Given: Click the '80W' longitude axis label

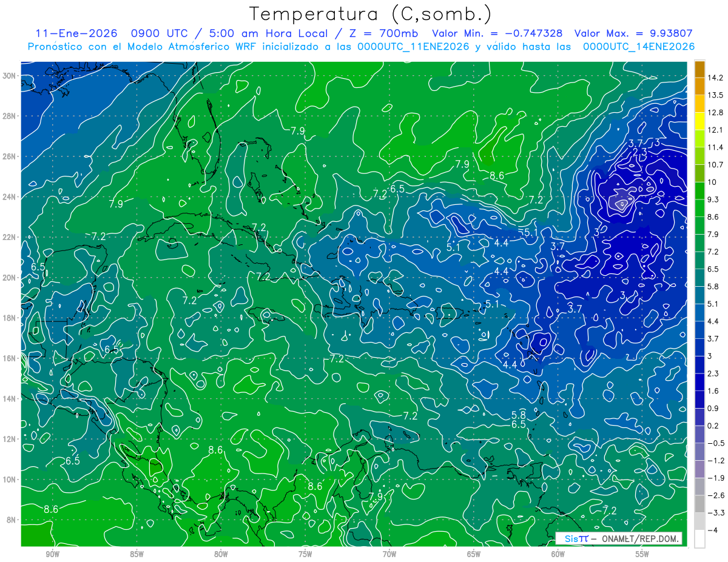Looking at the screenshot, I should pos(221,554).
